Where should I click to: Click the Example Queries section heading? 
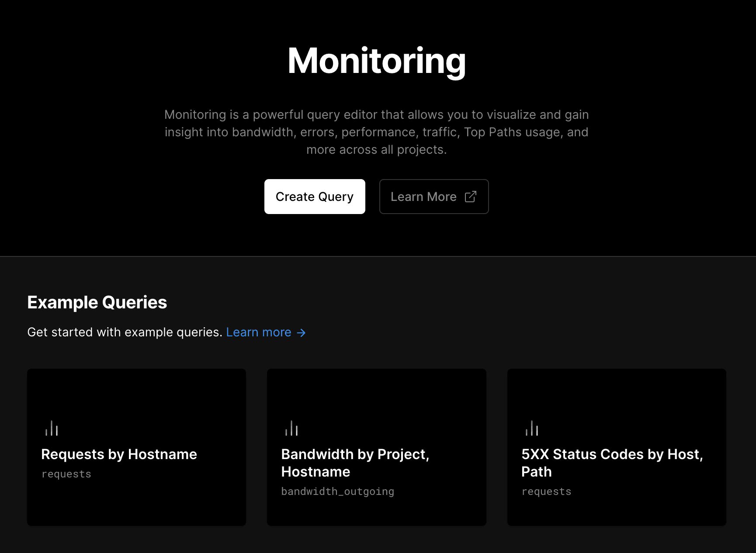click(97, 302)
